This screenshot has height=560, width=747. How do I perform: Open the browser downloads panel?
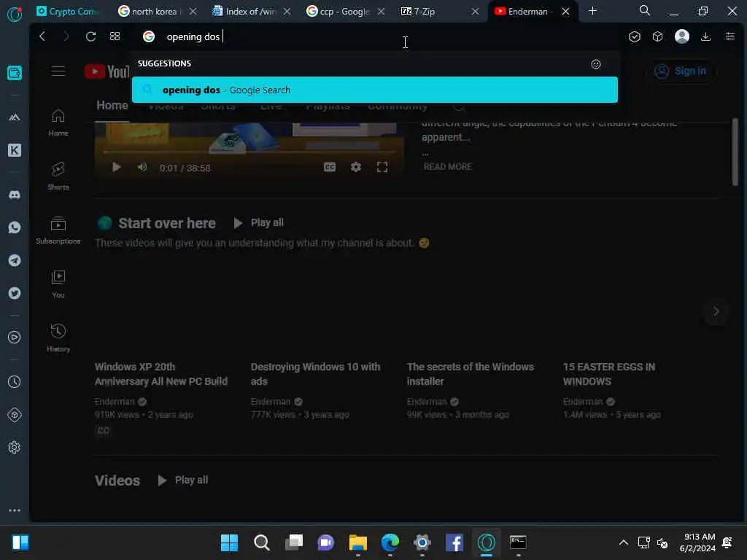[705, 36]
